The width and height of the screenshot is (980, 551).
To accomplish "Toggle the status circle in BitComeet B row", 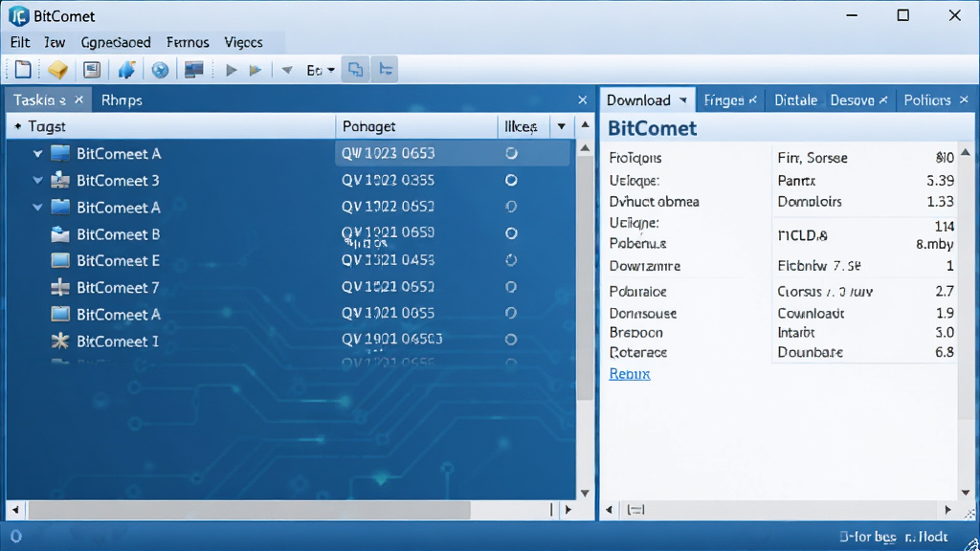I will point(511,233).
